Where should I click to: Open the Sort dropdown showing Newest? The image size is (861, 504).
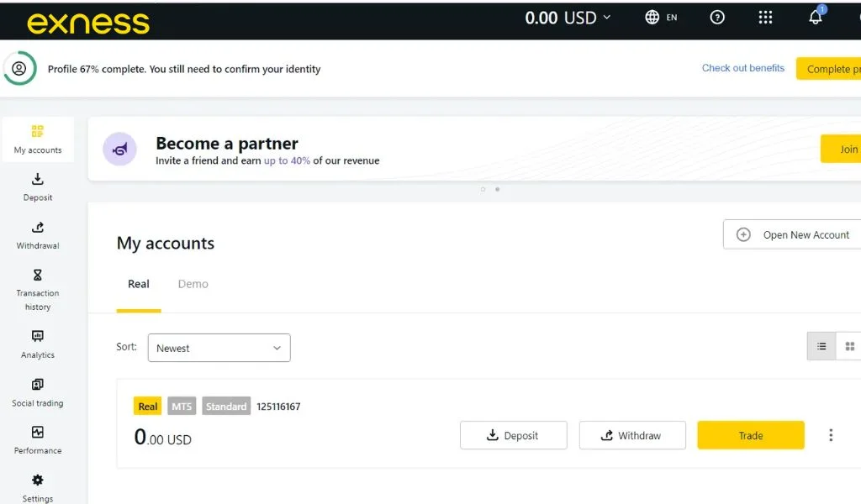coord(219,348)
